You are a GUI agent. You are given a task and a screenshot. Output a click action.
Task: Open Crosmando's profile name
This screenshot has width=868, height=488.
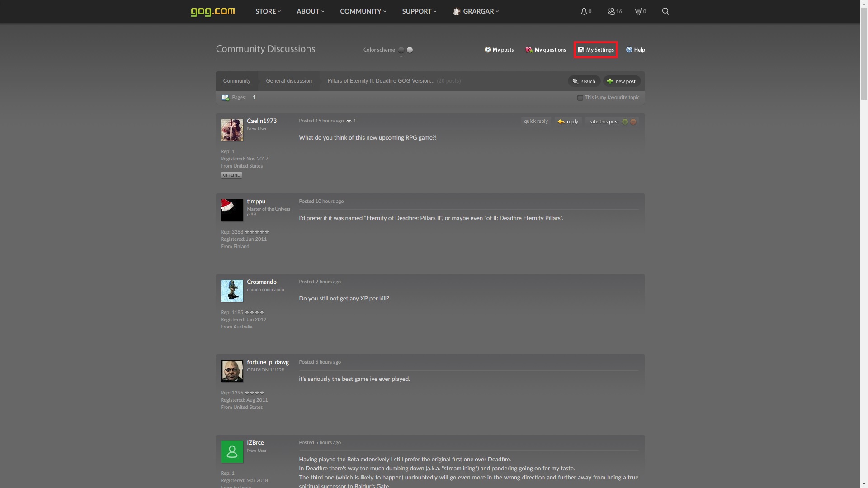click(262, 282)
